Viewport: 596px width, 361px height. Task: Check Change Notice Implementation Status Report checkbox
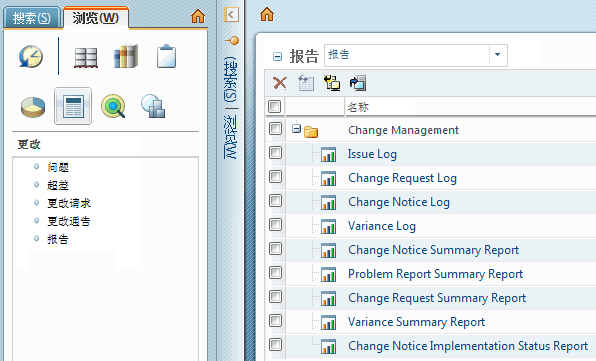(276, 344)
